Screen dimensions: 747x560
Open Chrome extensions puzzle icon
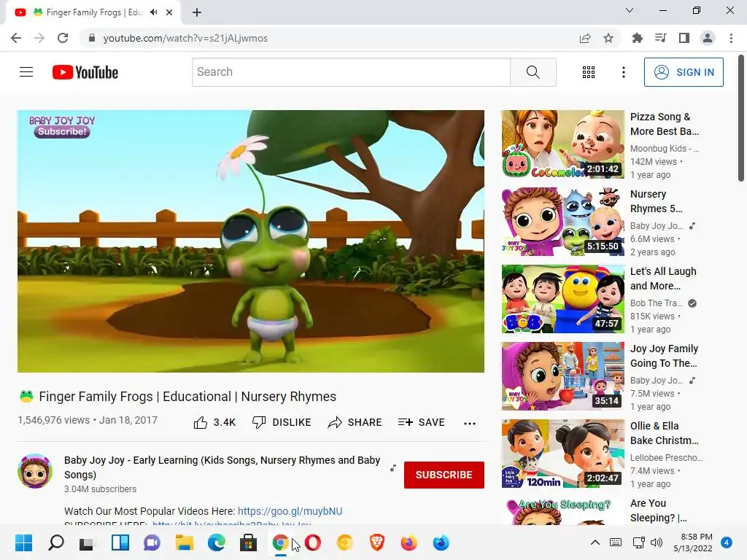point(637,38)
